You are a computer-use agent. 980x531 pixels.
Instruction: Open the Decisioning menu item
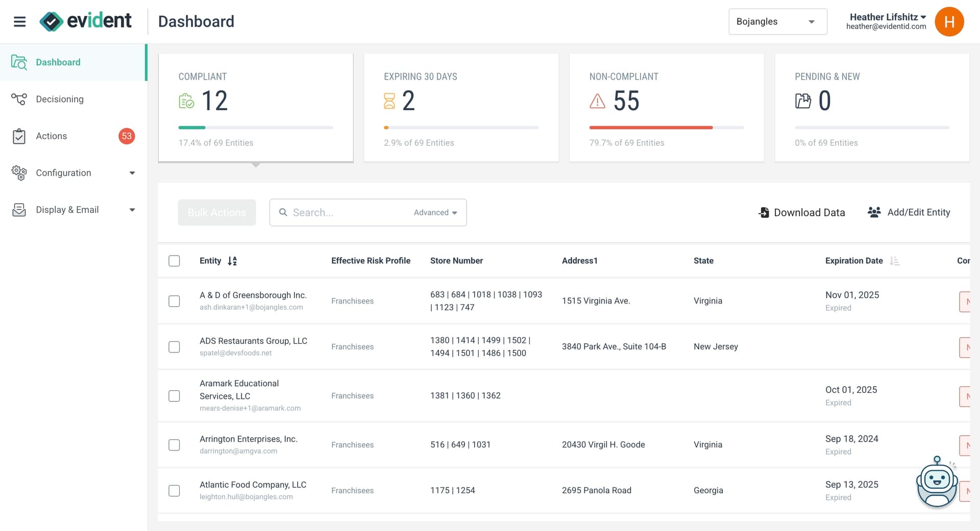pyautogui.click(x=73, y=99)
